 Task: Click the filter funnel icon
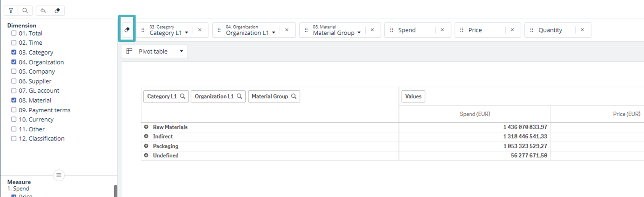[11, 11]
